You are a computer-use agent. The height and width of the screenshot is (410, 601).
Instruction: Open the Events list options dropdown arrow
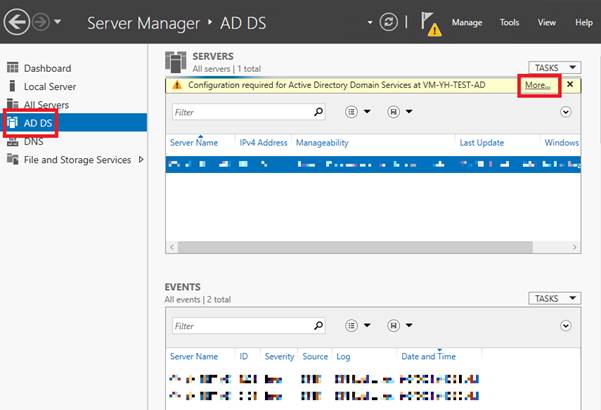(367, 325)
